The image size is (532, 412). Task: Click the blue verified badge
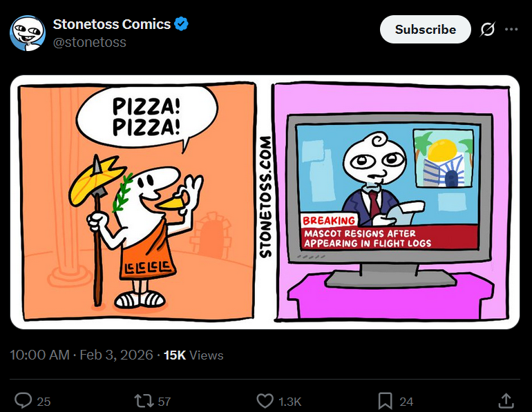181,23
